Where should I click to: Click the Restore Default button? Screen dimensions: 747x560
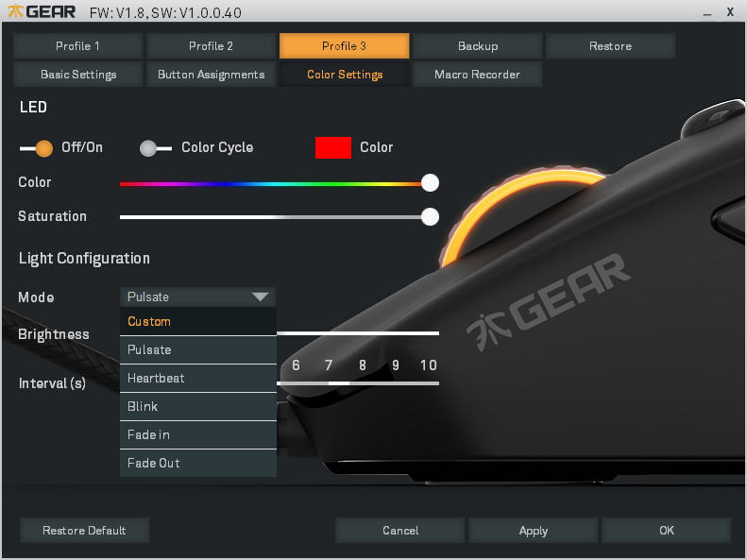pos(84,531)
